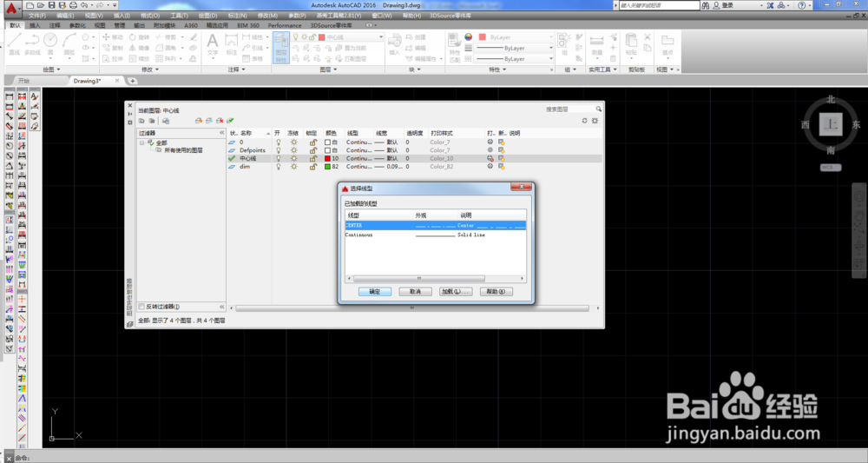Select the Continuous linetype row
This screenshot has width=868, height=463.
click(x=435, y=235)
